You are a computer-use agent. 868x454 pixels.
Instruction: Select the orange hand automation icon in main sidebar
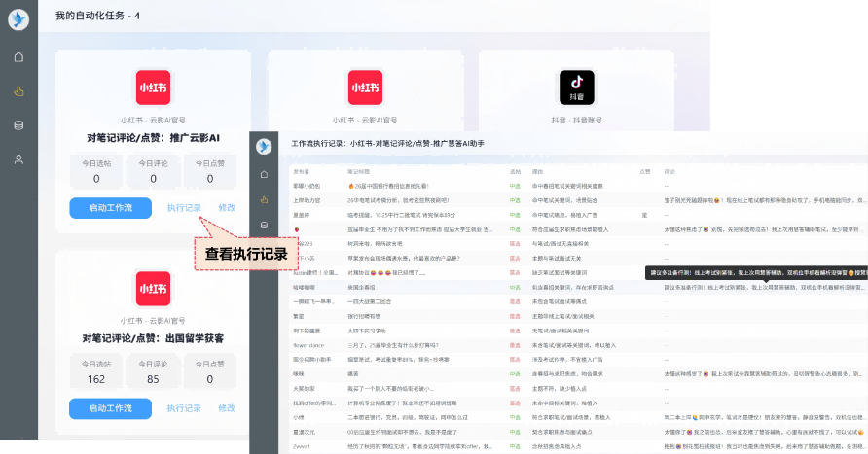coord(18,91)
